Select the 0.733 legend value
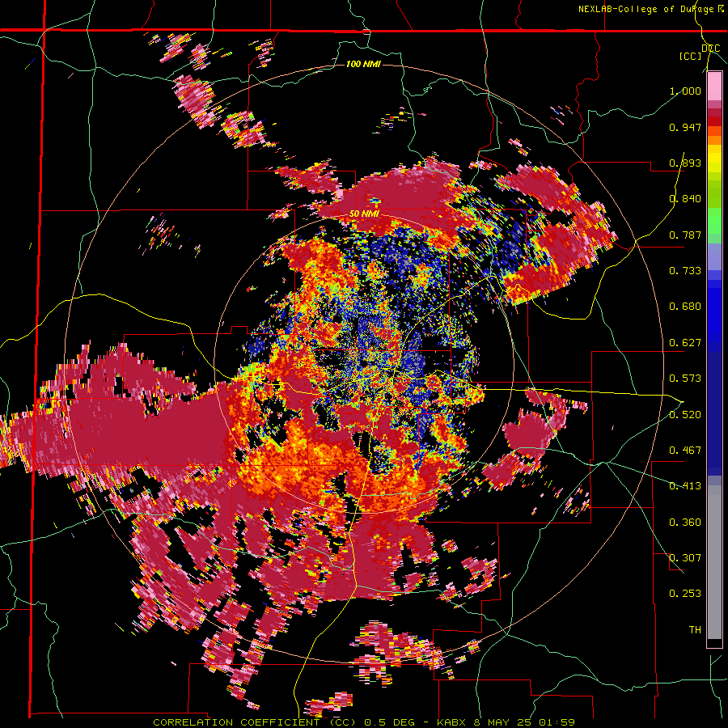The width and height of the screenshot is (728, 728). 685,271
